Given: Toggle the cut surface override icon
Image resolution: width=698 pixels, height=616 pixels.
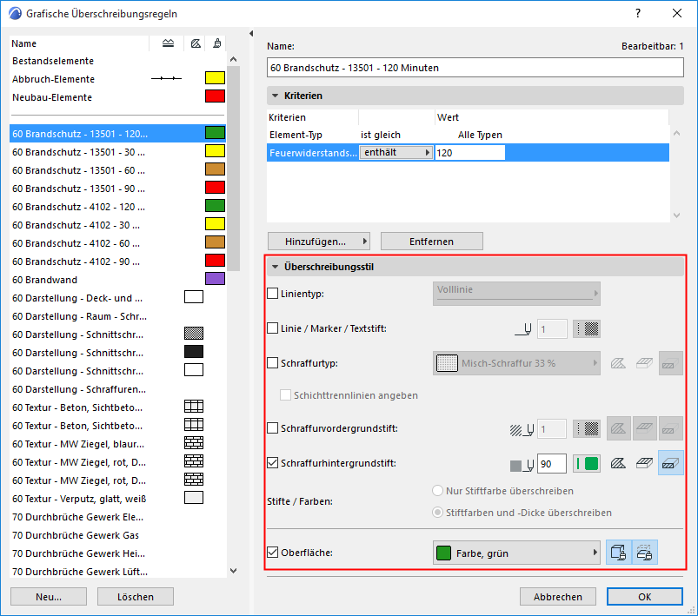Looking at the screenshot, I should click(644, 553).
